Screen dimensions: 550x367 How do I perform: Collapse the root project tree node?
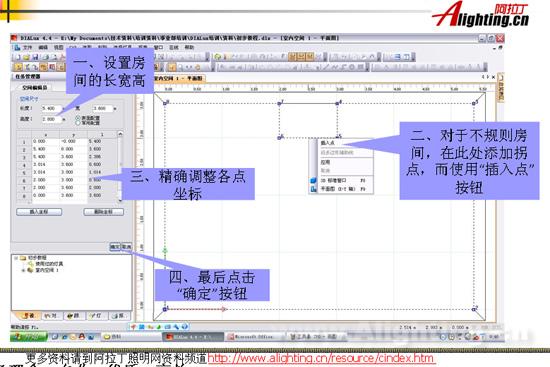16,258
